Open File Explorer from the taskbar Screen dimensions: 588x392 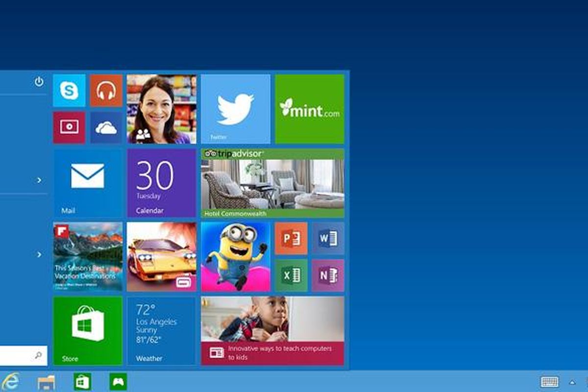(x=47, y=382)
